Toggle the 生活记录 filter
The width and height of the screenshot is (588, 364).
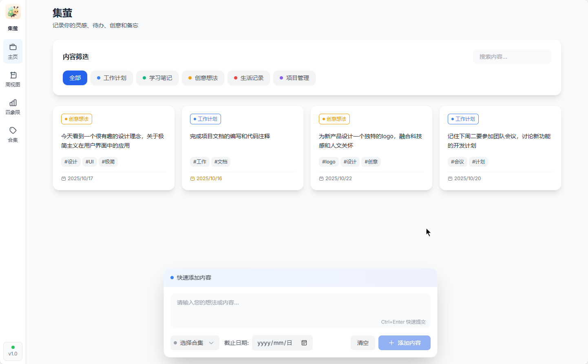[248, 78]
